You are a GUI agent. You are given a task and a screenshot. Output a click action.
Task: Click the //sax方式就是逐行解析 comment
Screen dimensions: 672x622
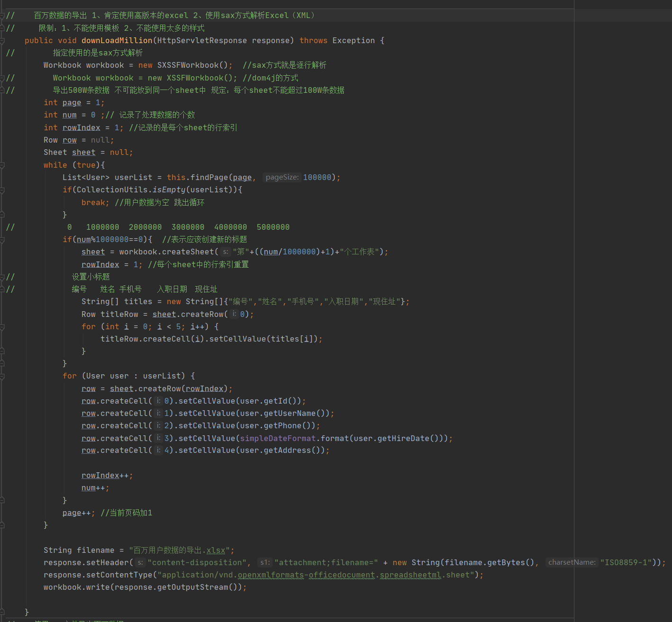click(285, 65)
